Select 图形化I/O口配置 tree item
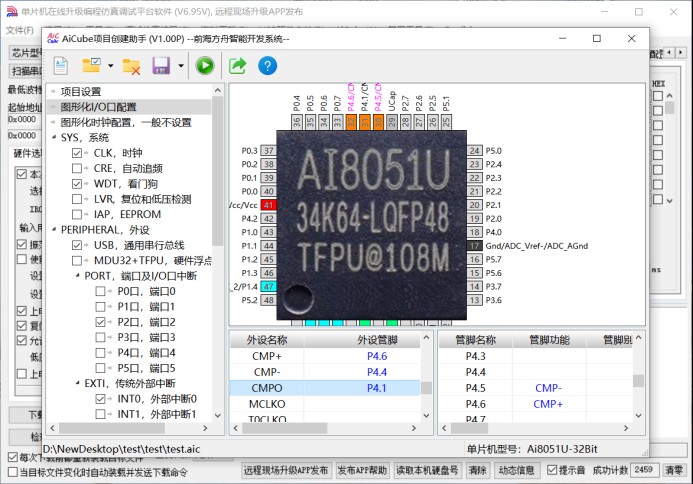Viewport: 693px width, 484px height. (x=99, y=107)
